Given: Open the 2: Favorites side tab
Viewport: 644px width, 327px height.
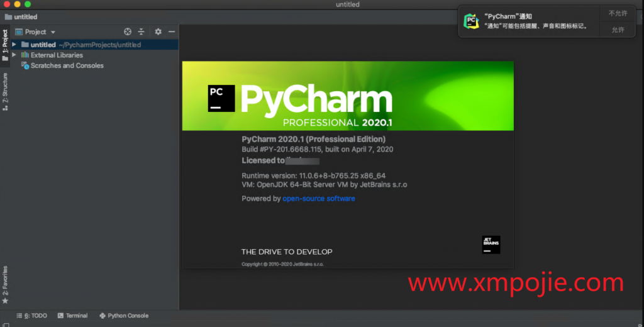Looking at the screenshot, I should point(5,285).
